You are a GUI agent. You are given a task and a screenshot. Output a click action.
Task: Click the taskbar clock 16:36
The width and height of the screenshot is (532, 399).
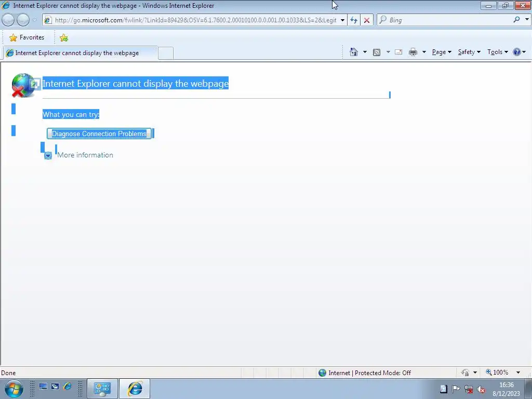pos(506,389)
